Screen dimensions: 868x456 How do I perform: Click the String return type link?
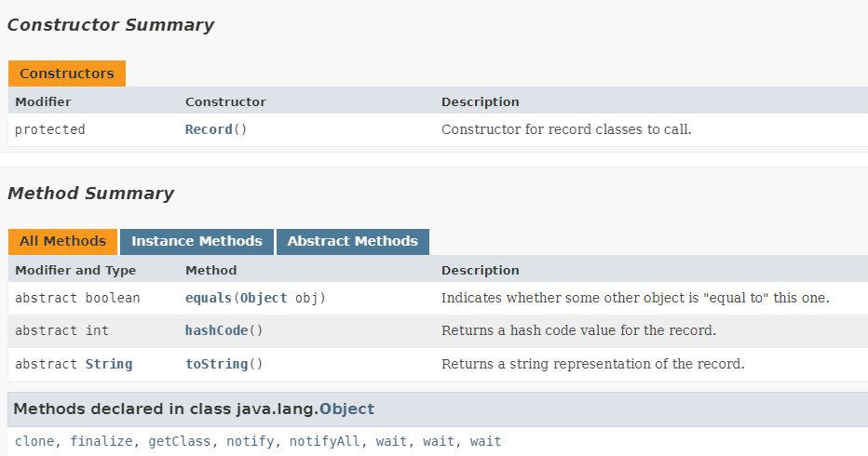tap(109, 364)
